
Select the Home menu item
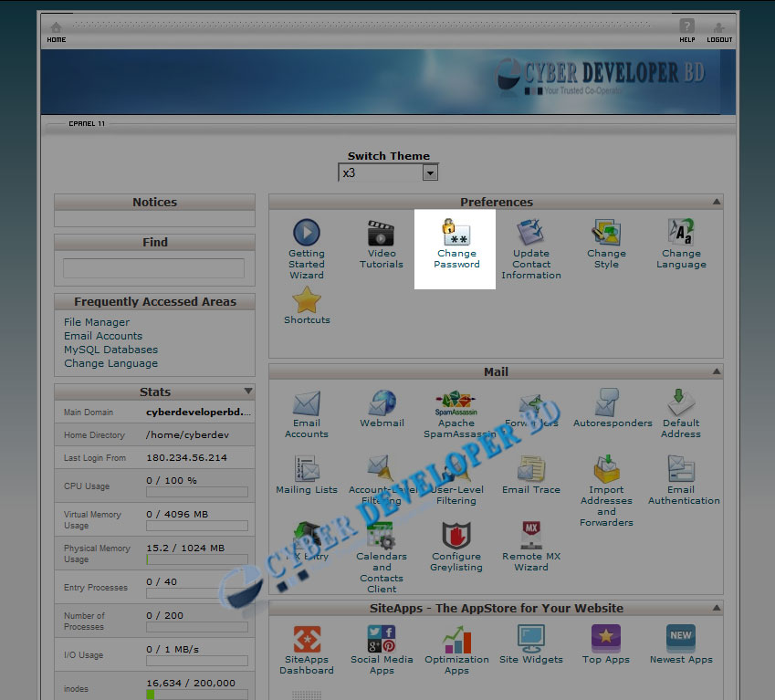56,32
